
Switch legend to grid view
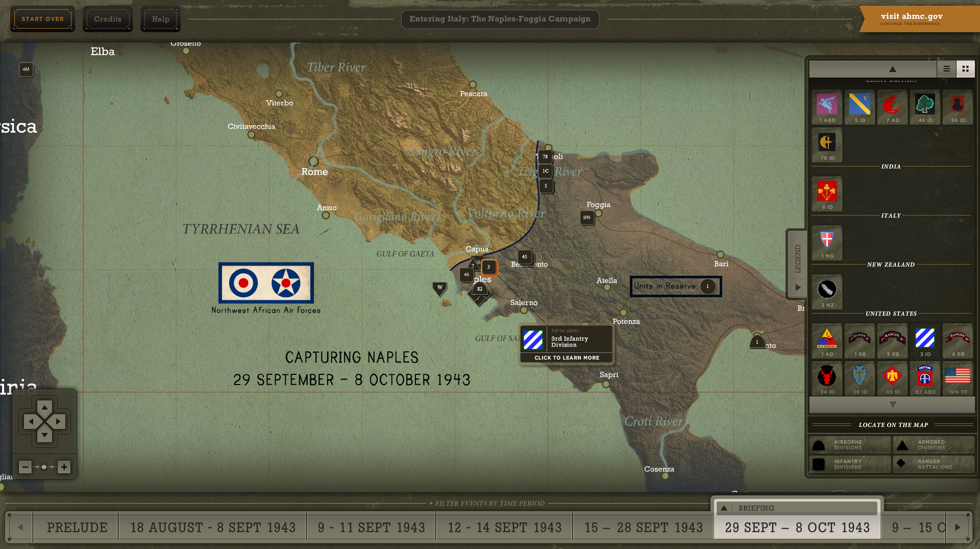(965, 69)
